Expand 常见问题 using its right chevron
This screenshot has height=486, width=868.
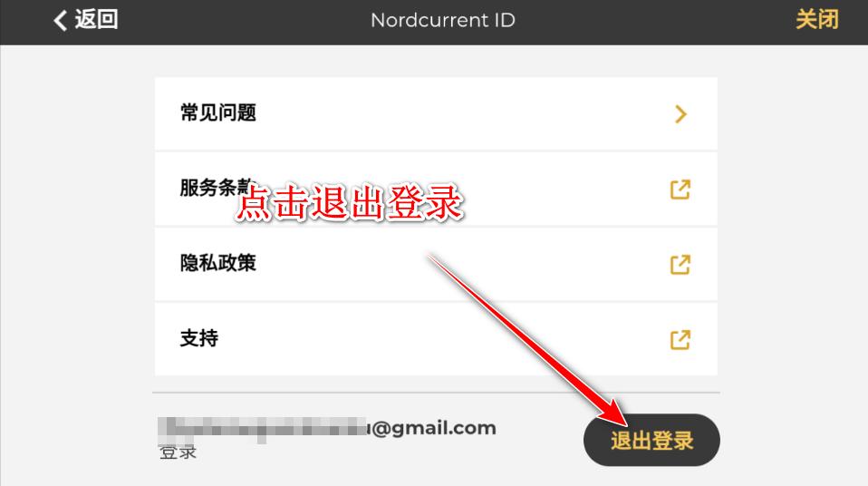pyautogui.click(x=680, y=114)
